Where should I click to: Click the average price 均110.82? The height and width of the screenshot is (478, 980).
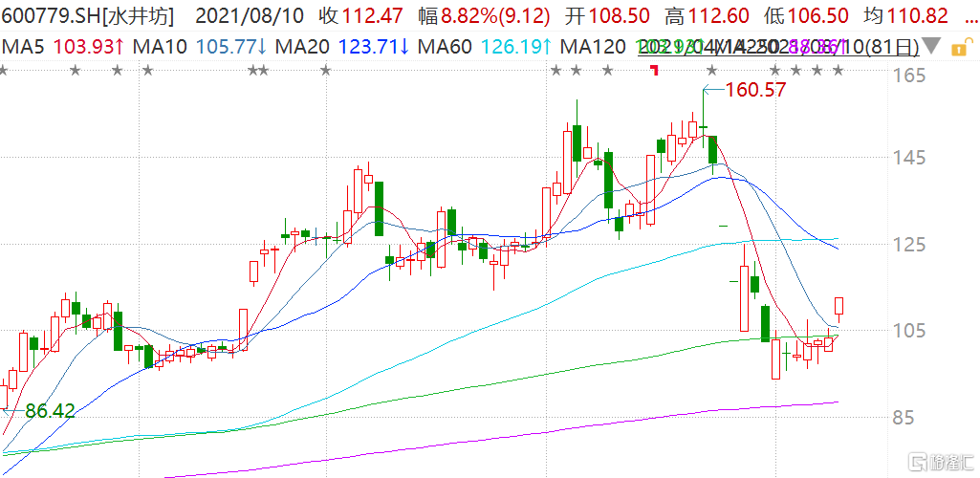coord(905,16)
